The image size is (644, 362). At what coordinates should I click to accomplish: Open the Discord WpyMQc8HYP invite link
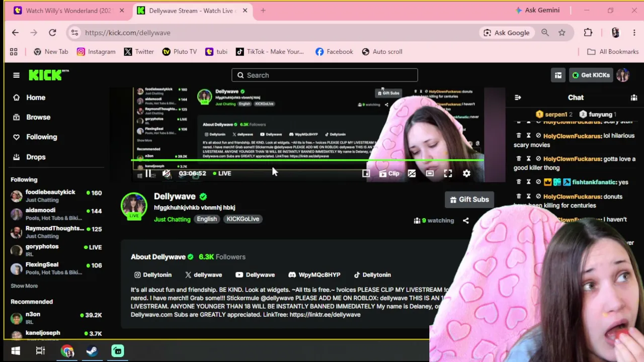tap(314, 275)
